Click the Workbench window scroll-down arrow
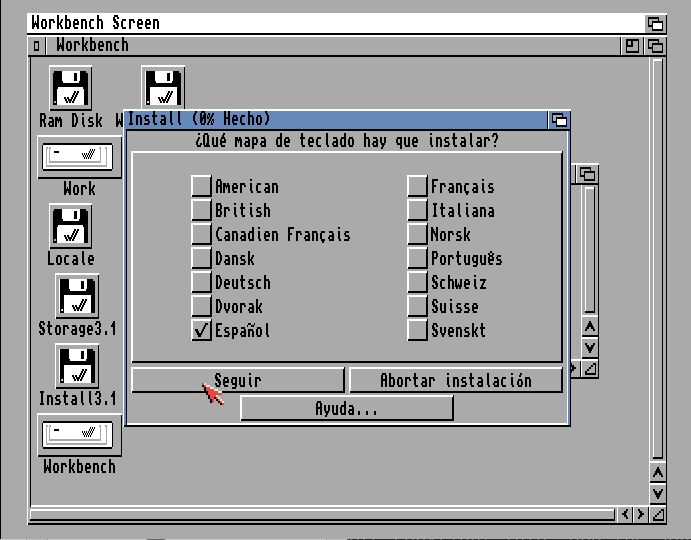The height and width of the screenshot is (540, 691). (657, 493)
